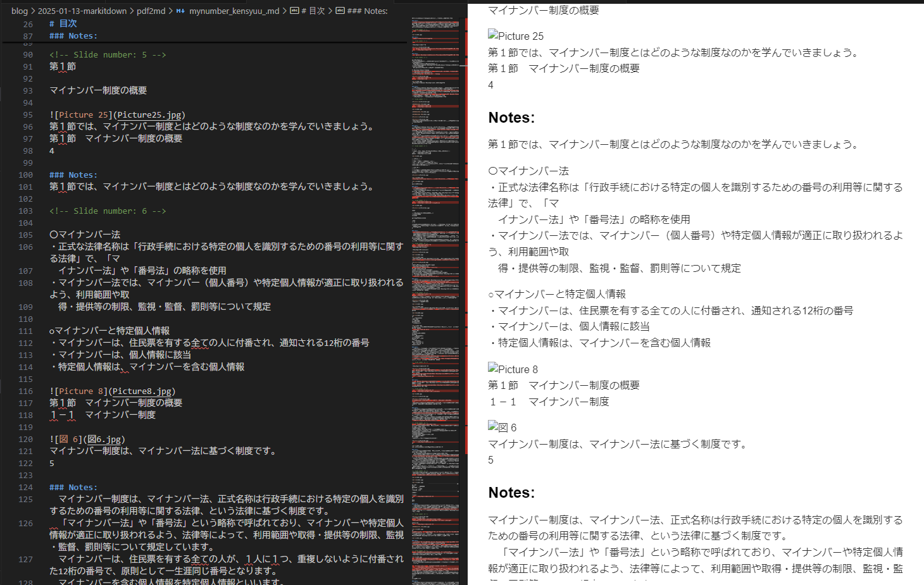Click the Markdown file icon in the breadcrumb

(180, 11)
